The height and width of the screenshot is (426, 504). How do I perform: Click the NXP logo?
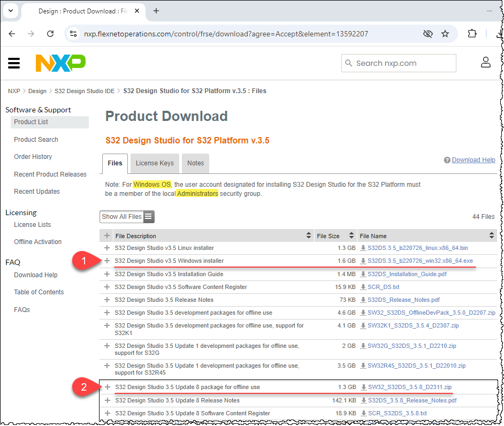(x=60, y=63)
